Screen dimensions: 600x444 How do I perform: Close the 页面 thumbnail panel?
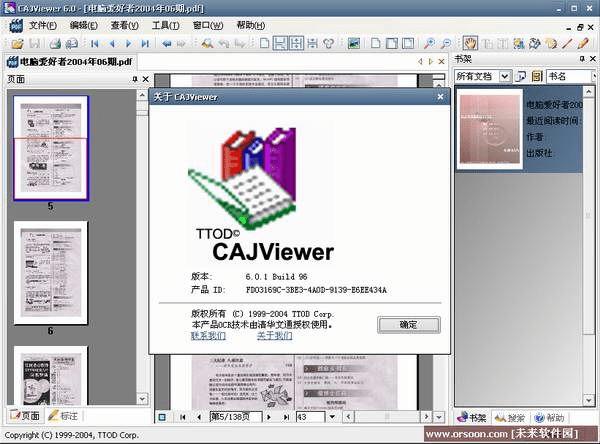coord(145,79)
